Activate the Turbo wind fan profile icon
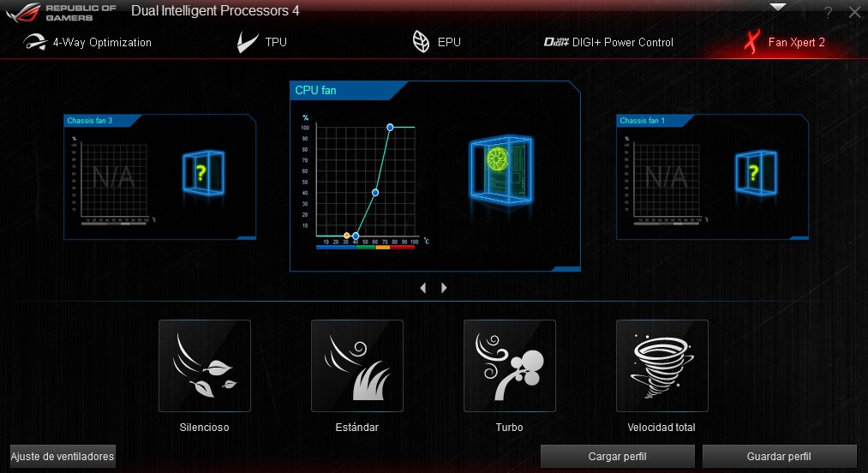This screenshot has height=473, width=868. point(510,366)
